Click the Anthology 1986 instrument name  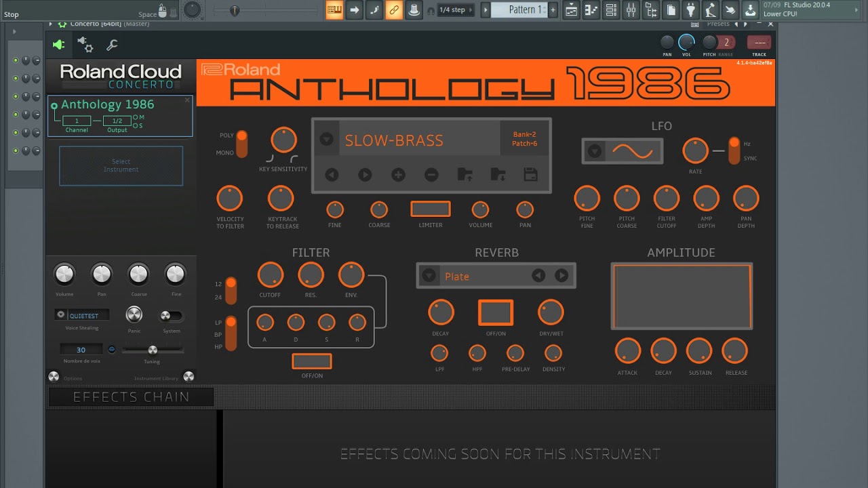pos(107,104)
